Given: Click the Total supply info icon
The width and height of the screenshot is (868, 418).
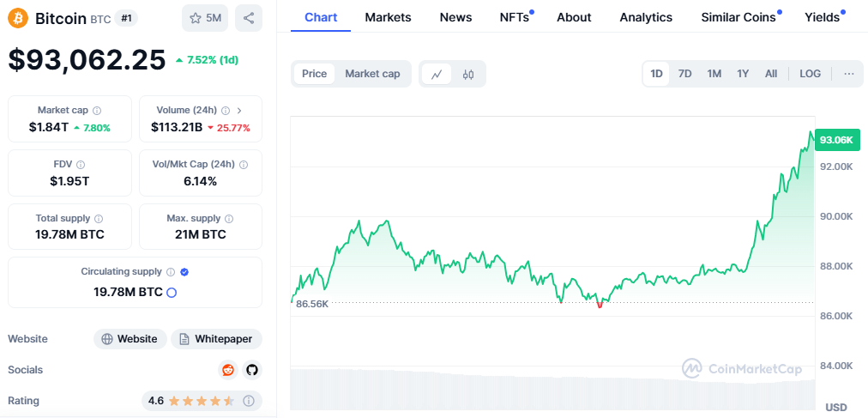Looking at the screenshot, I should [99, 219].
